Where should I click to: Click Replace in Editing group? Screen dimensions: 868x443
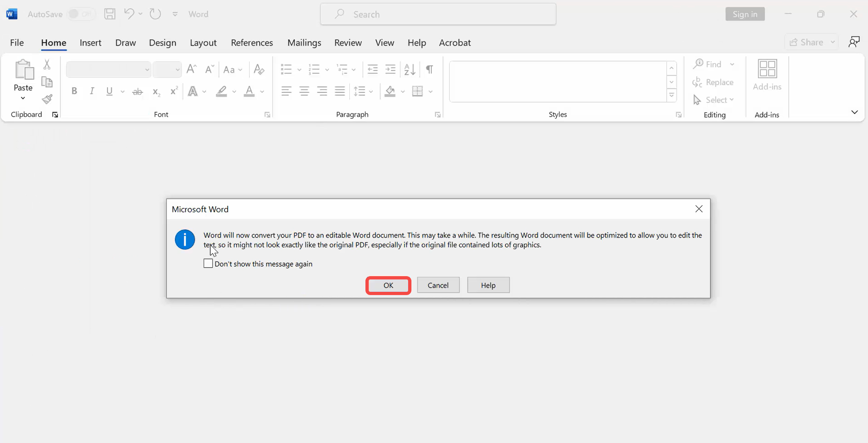713,82
